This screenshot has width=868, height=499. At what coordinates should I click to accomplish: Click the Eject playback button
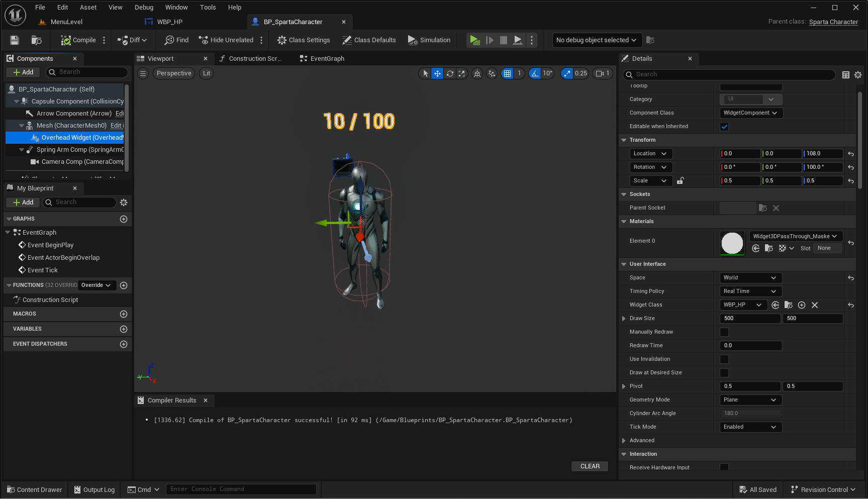518,40
